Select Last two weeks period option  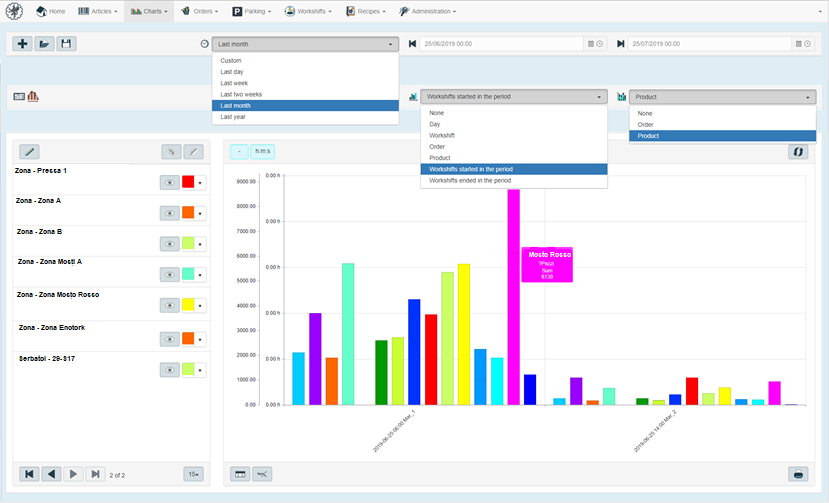[x=305, y=94]
